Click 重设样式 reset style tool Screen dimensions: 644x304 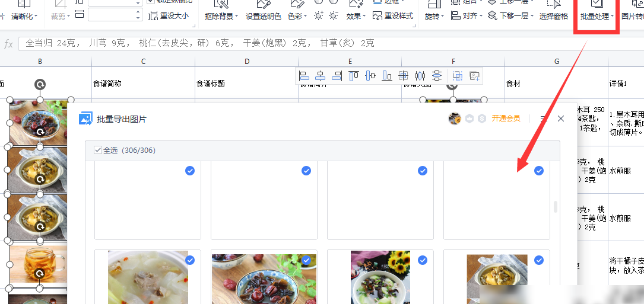(393, 15)
